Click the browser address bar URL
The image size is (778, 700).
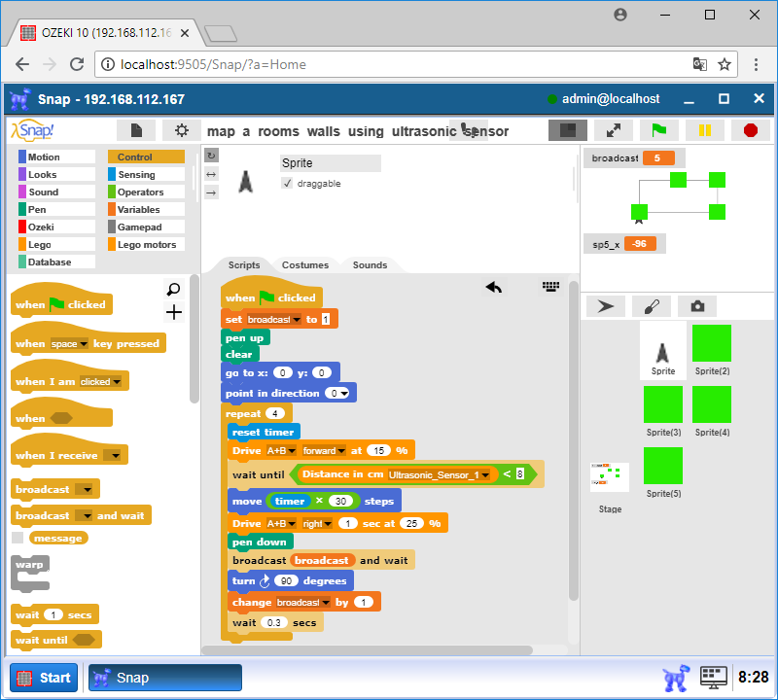point(213,64)
